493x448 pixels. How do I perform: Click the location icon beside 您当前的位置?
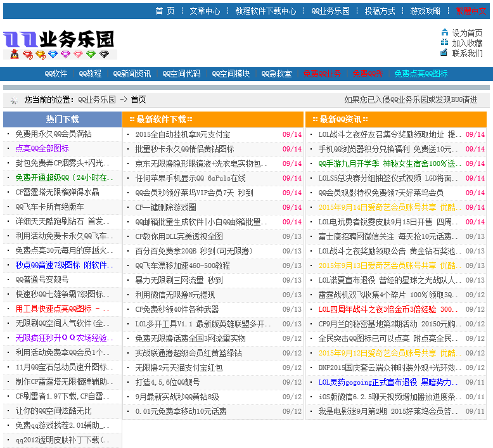[13, 100]
